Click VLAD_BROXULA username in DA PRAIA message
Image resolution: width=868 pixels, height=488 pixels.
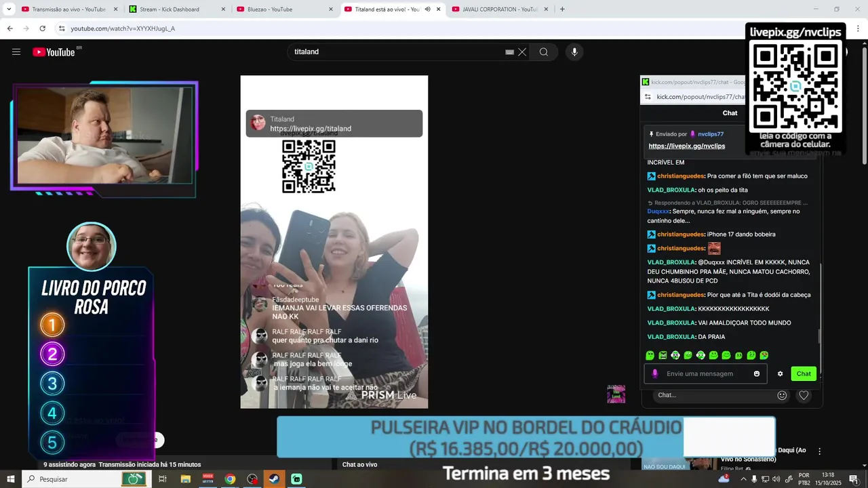click(x=671, y=337)
